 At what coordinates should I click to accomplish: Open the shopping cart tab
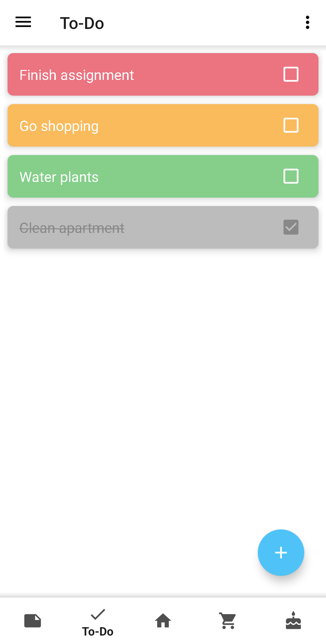tap(228, 621)
